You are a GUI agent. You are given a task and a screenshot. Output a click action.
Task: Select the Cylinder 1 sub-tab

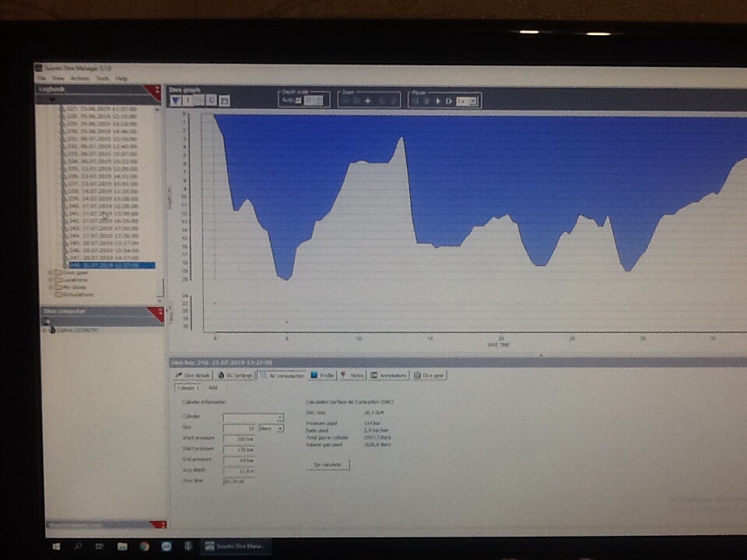(x=188, y=387)
